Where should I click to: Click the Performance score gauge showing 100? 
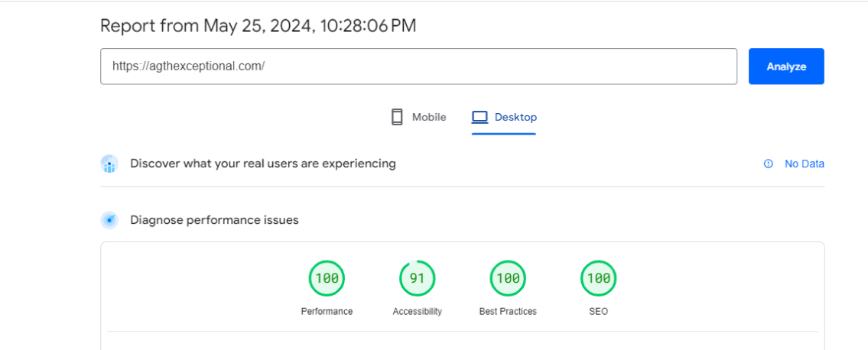pyautogui.click(x=327, y=278)
